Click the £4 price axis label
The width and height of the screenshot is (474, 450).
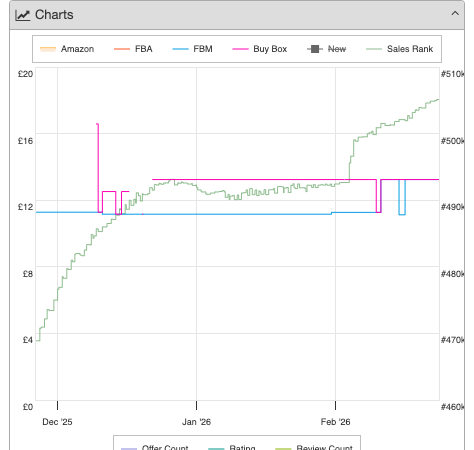click(x=28, y=340)
